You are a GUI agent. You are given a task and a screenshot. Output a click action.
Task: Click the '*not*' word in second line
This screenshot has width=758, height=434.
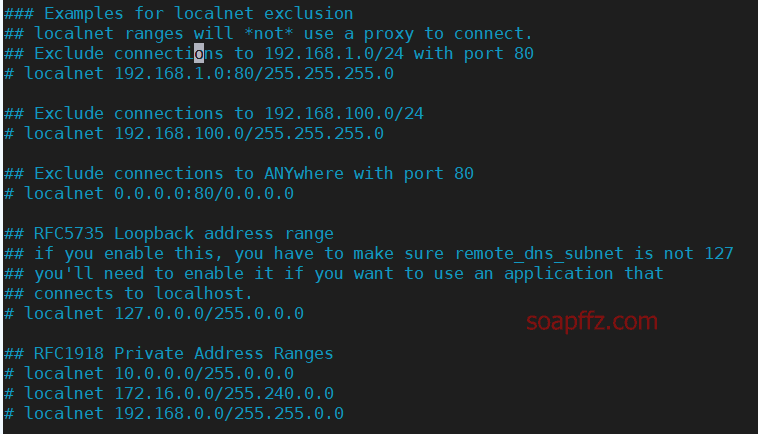coord(269,33)
